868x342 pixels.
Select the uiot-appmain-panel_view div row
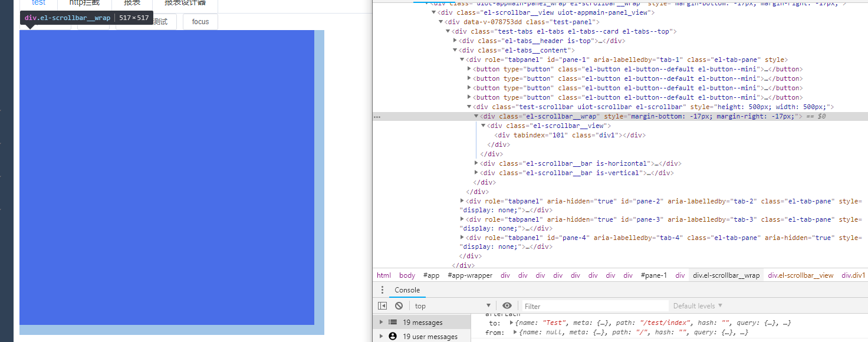pyautogui.click(x=546, y=12)
